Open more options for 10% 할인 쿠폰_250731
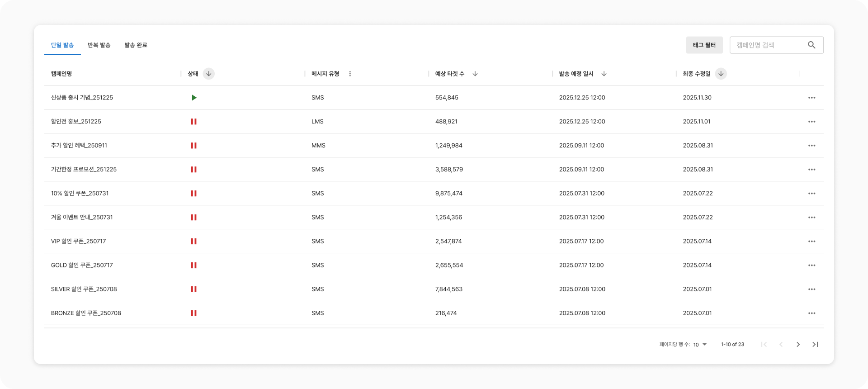Screen dimensions: 868x389 click(x=811, y=194)
